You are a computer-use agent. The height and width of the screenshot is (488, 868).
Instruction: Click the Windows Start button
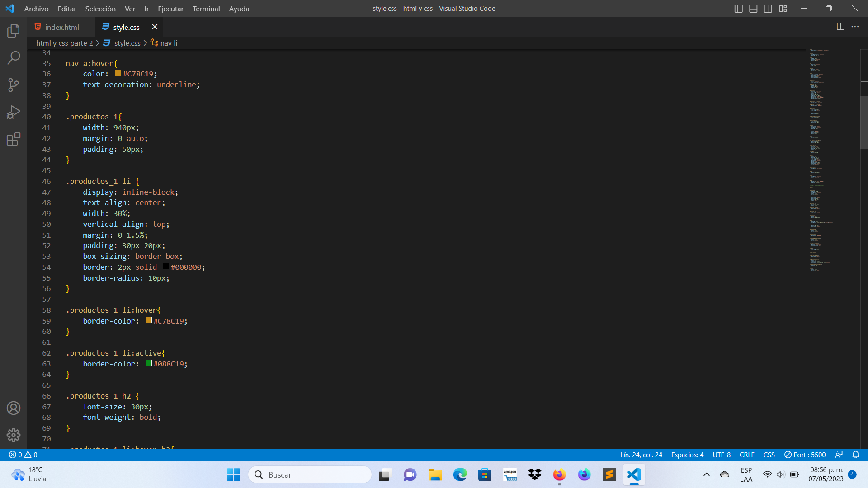[x=234, y=475]
